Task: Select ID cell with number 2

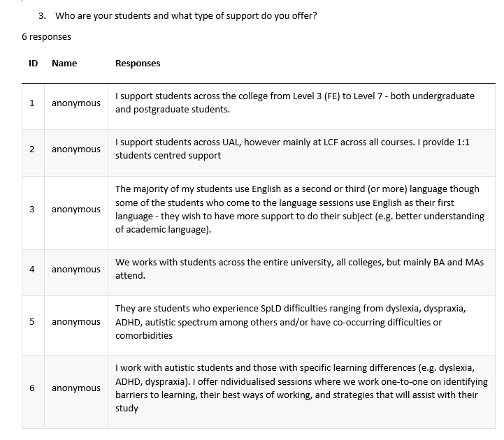Action: [32, 149]
